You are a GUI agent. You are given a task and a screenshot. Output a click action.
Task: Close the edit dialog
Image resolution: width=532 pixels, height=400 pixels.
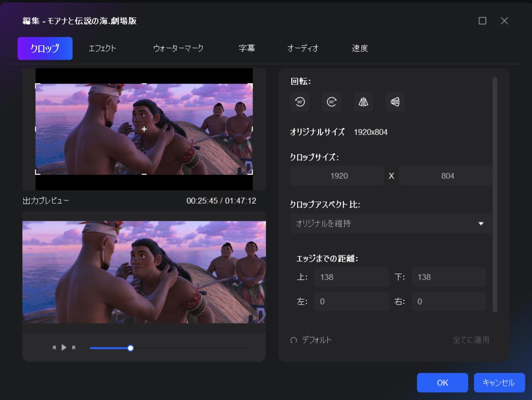point(504,21)
